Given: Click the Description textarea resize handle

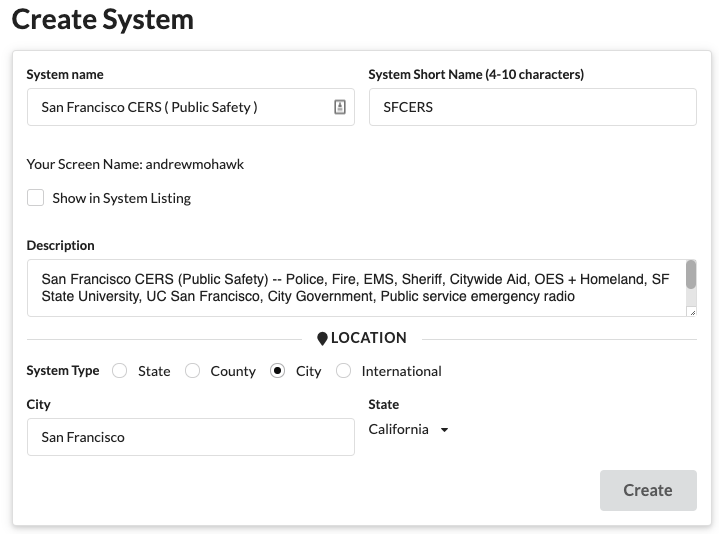Looking at the screenshot, I should coord(692,313).
